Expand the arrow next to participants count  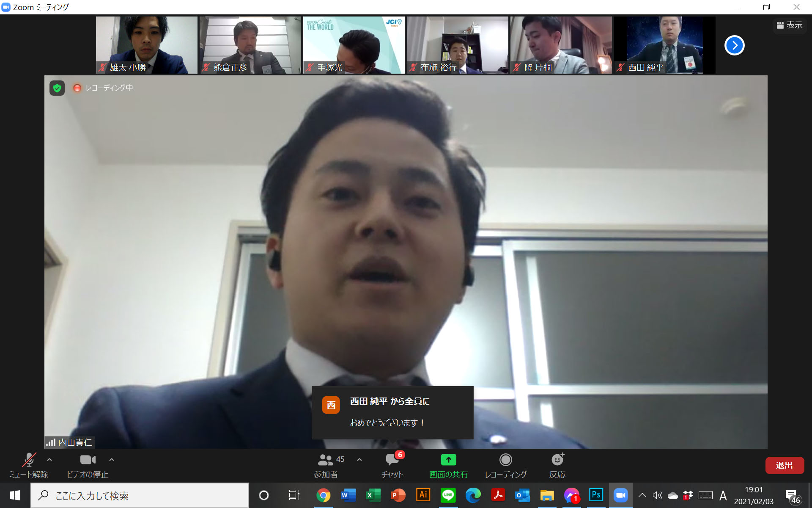pyautogui.click(x=359, y=460)
